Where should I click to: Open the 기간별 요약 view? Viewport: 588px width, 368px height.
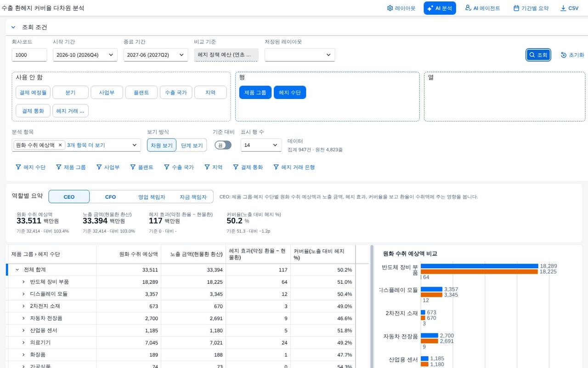click(x=531, y=8)
